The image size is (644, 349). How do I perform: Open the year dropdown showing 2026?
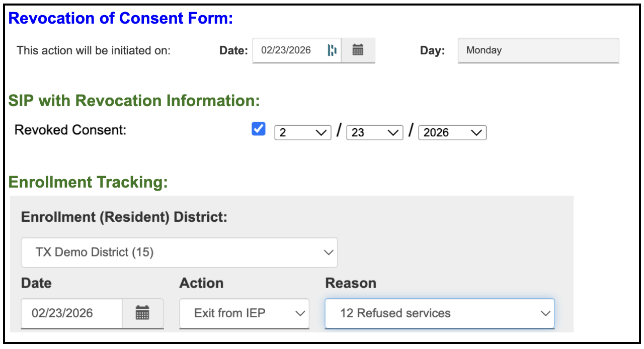click(452, 132)
